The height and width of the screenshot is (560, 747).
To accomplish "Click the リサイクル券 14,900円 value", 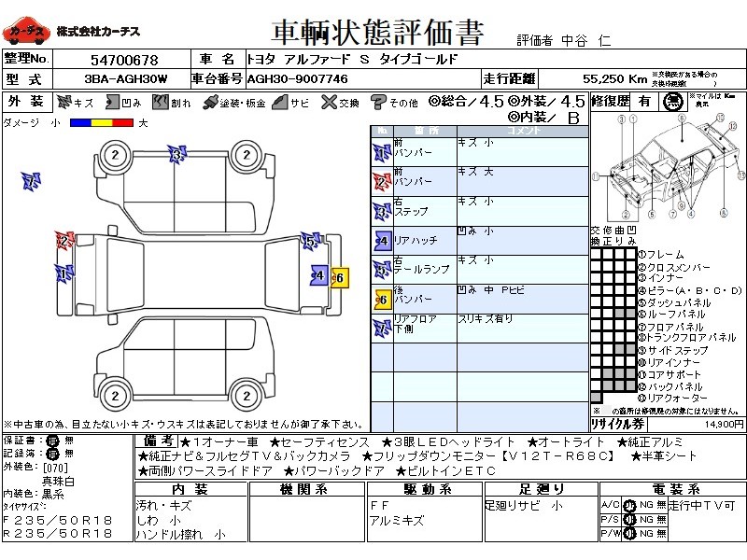I will point(723,424).
